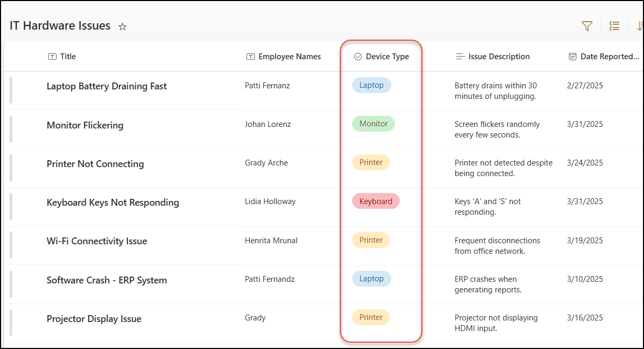The height and width of the screenshot is (349, 644).
Task: Open Keyboard Keys Not Responding item
Action: click(113, 203)
